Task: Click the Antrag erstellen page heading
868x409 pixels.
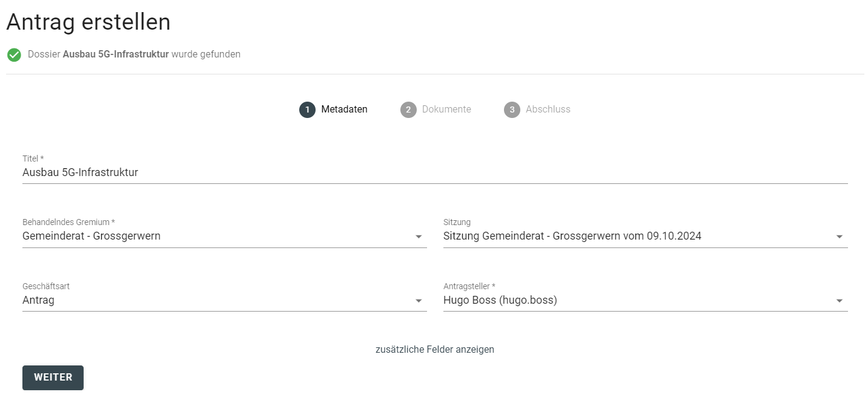Action: click(88, 22)
